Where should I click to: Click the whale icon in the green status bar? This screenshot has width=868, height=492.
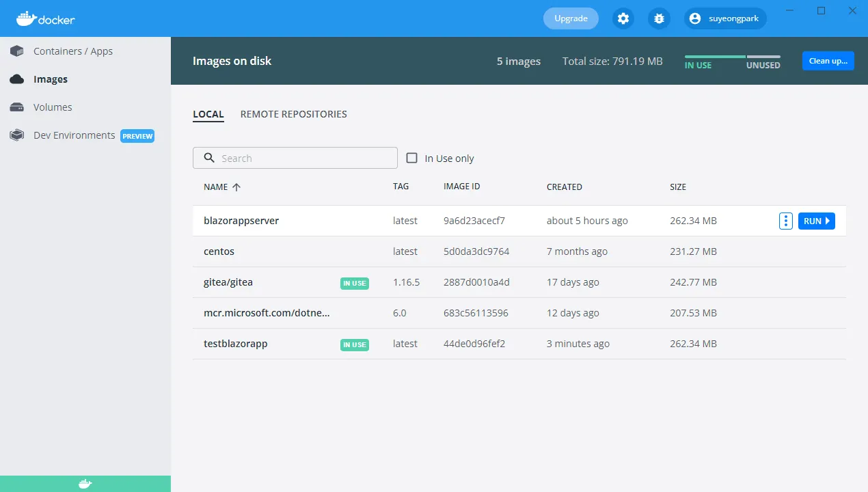[x=85, y=484]
